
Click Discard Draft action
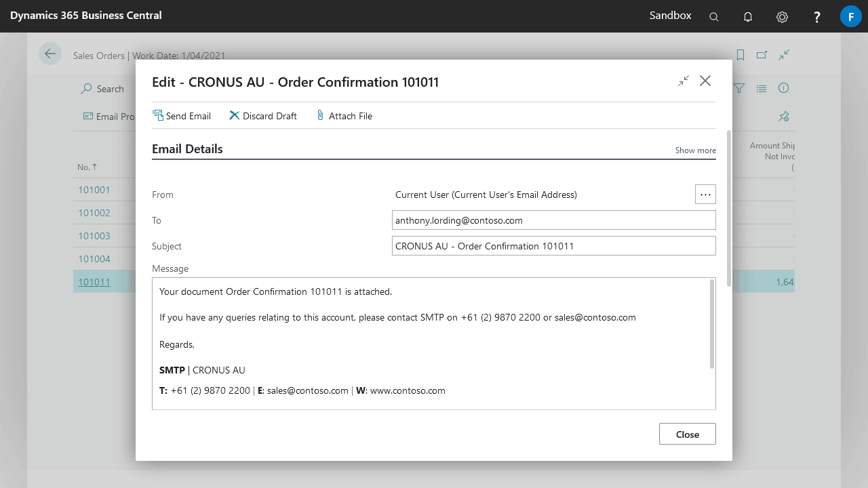click(x=263, y=116)
